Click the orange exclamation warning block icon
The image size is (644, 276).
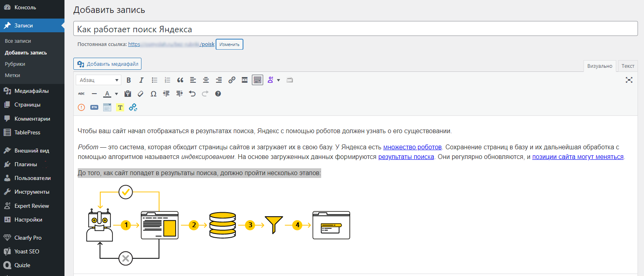tap(81, 107)
